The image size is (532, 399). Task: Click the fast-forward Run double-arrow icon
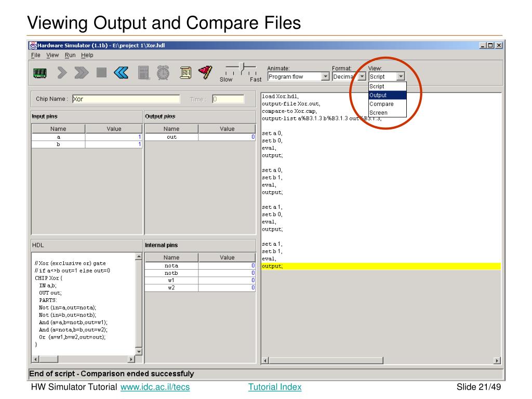(x=82, y=73)
